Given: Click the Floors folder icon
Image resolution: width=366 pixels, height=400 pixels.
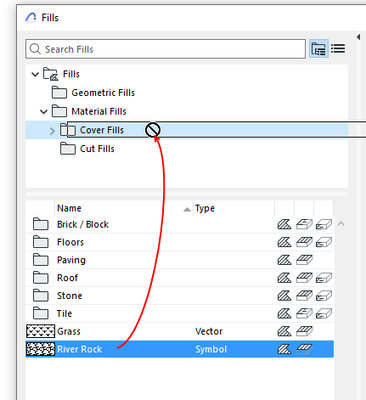Looking at the screenshot, I should 41,242.
